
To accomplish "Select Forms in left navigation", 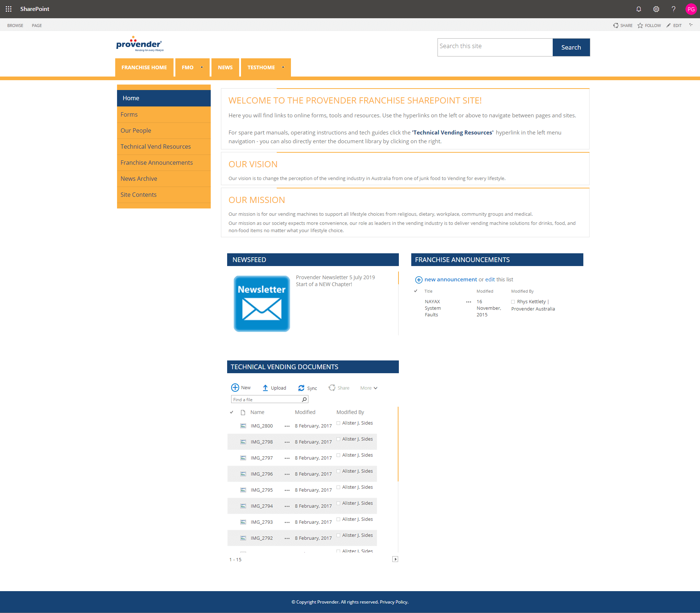I will click(164, 114).
